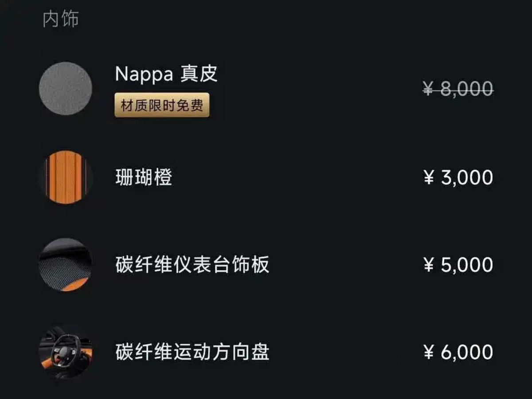
Task: Click the ¥3,000 price for 珊瑚橙
Action: 458,176
